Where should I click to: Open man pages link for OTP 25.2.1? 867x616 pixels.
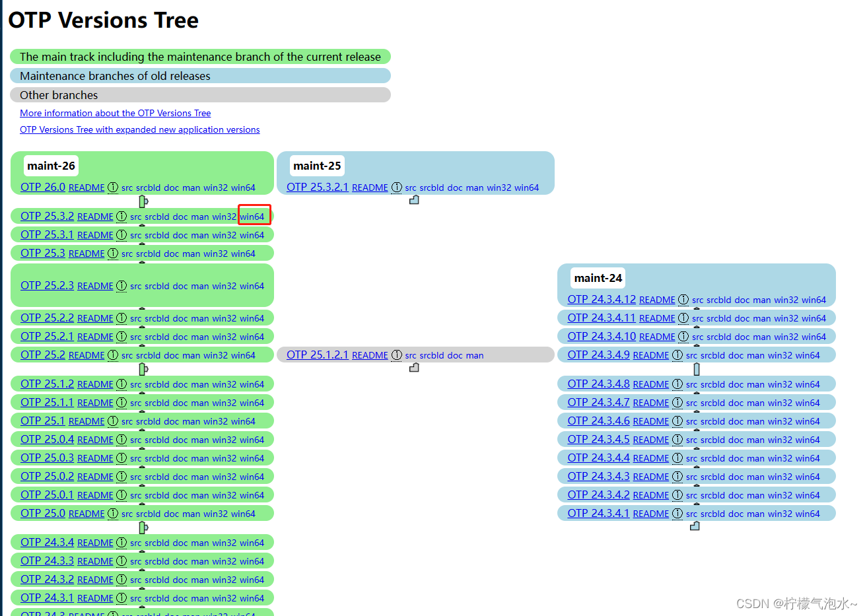[x=200, y=337]
